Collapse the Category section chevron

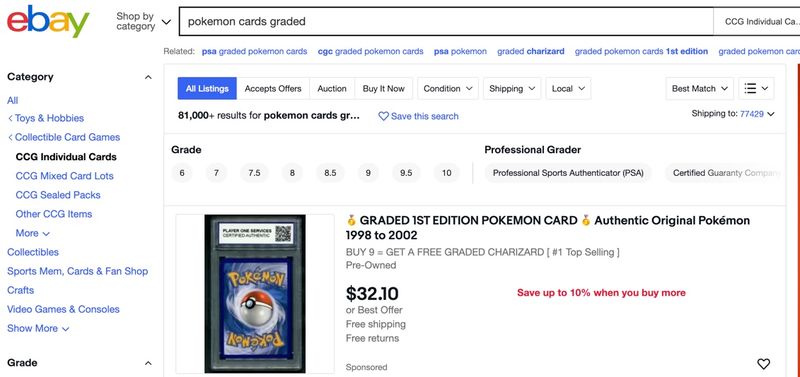pyautogui.click(x=148, y=77)
